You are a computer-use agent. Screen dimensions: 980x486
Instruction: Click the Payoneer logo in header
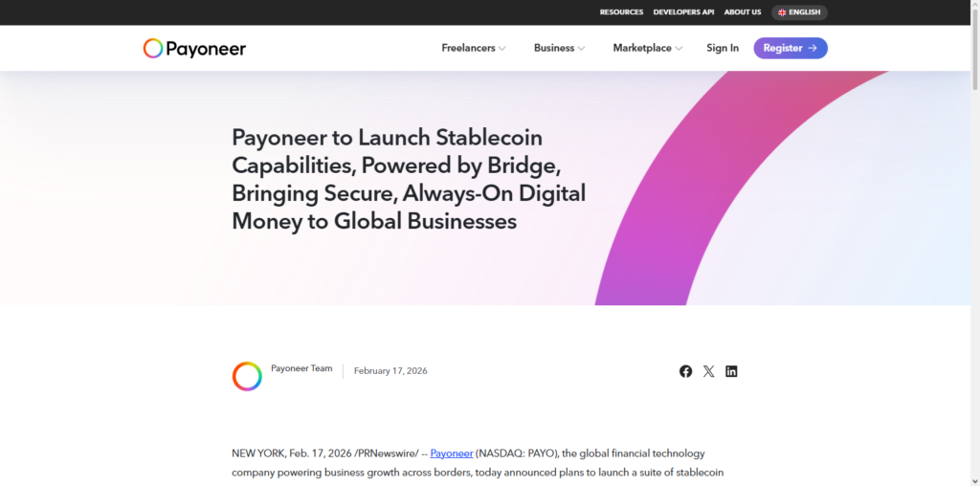click(x=194, y=48)
